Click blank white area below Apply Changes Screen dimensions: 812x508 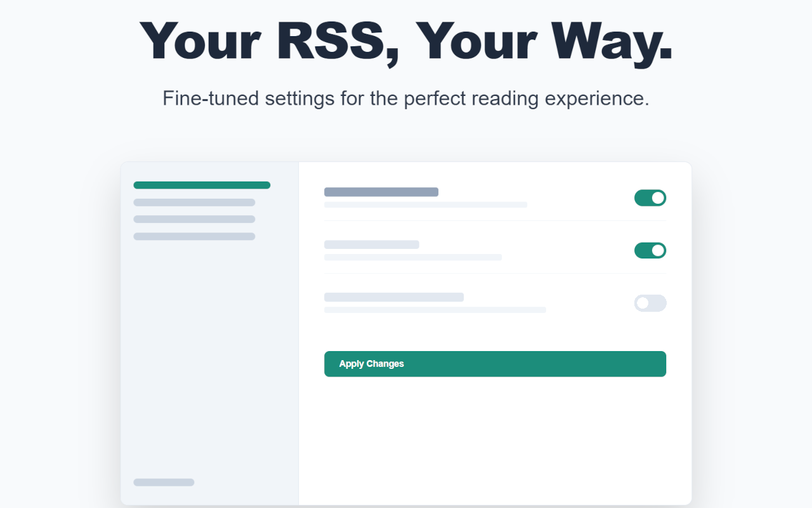click(495, 438)
